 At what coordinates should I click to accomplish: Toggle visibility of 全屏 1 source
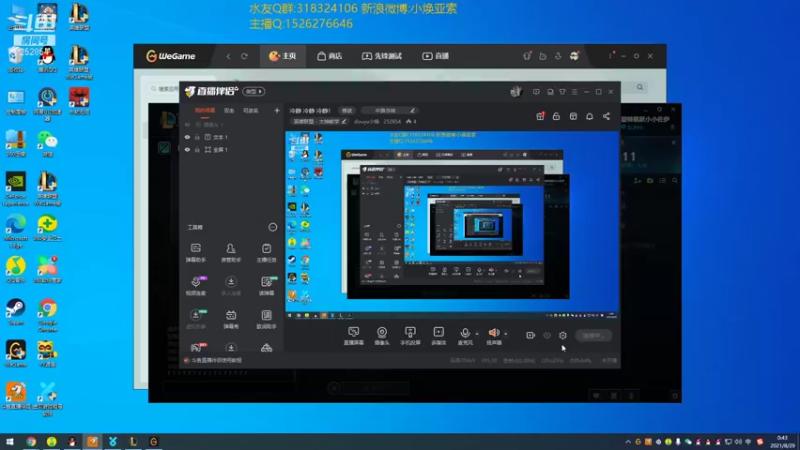point(187,150)
